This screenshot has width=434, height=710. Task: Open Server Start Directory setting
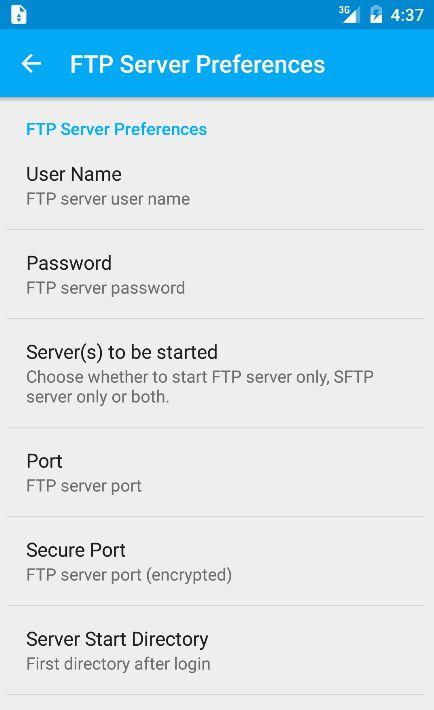216,651
